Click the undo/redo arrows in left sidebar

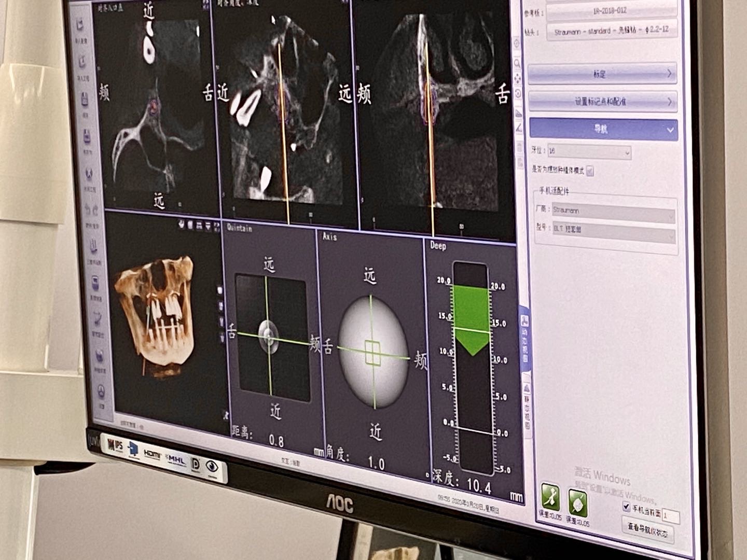pyautogui.click(x=91, y=210)
